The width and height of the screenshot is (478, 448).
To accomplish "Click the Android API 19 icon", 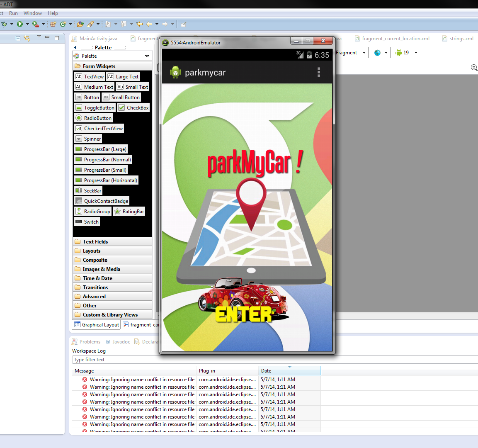I will [399, 53].
